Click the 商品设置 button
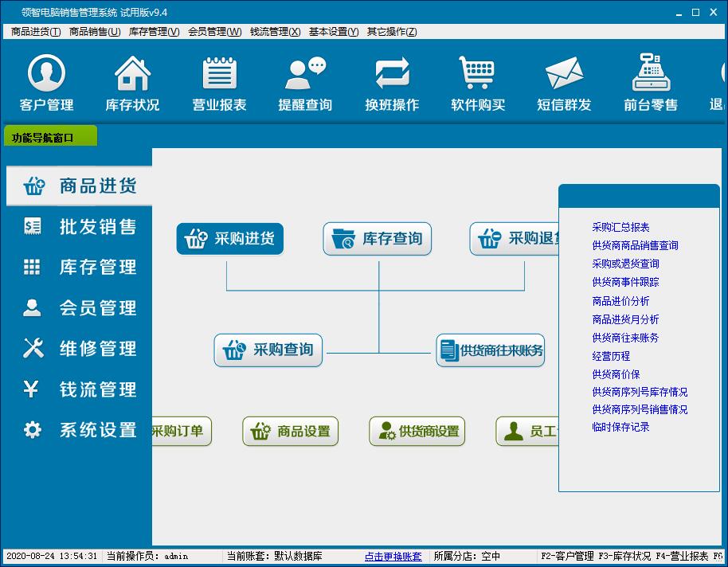728x567 pixels. (x=290, y=431)
